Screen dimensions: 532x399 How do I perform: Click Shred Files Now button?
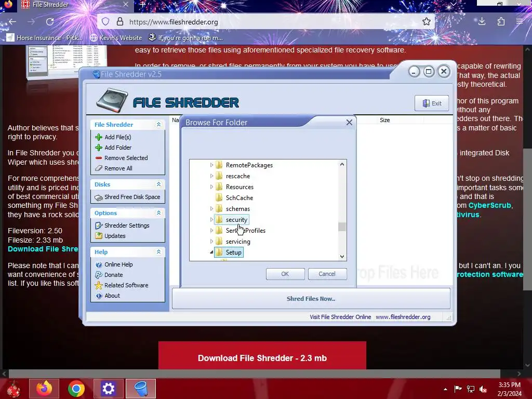coord(311,299)
